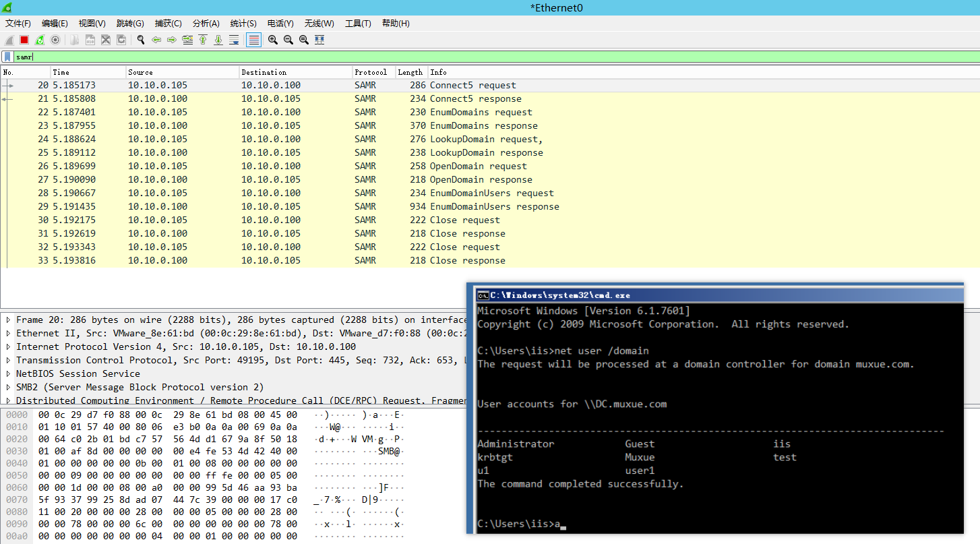Expand the SMB2 protocol row
This screenshot has height=544, width=980.
[x=8, y=387]
